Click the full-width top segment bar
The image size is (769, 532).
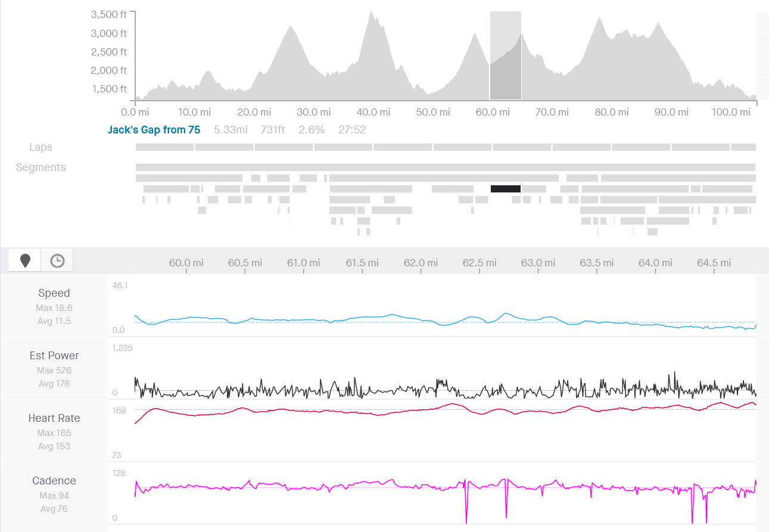(445, 167)
